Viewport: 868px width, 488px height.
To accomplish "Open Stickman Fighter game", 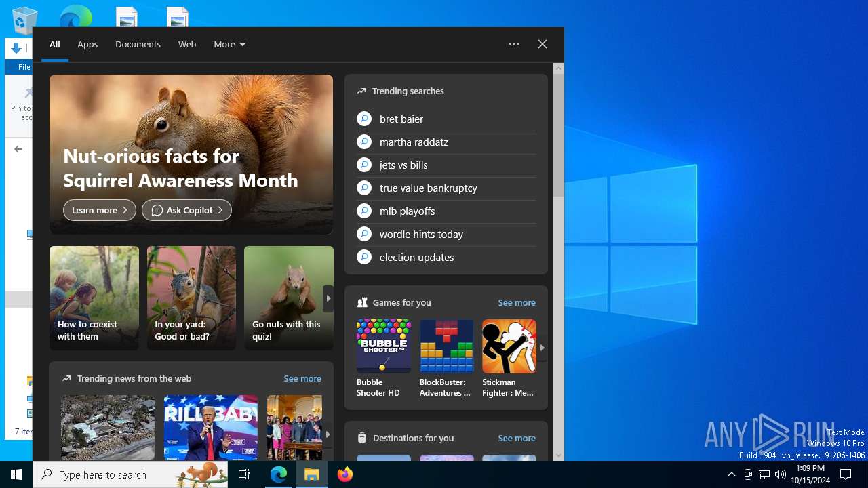I will point(509,359).
